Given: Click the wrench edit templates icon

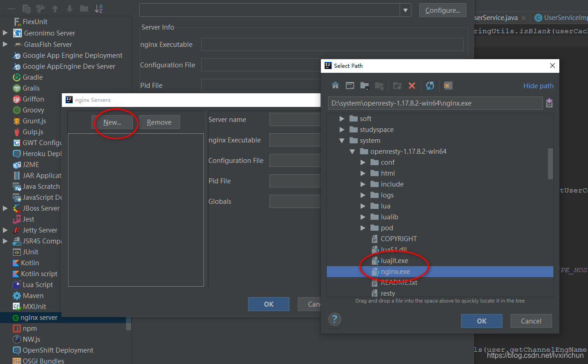Looking at the screenshot, I should [x=41, y=8].
